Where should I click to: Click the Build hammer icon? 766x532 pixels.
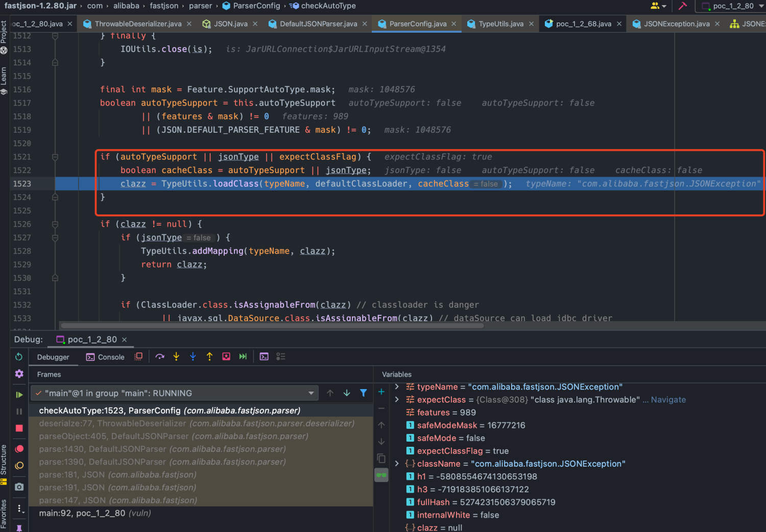683,6
